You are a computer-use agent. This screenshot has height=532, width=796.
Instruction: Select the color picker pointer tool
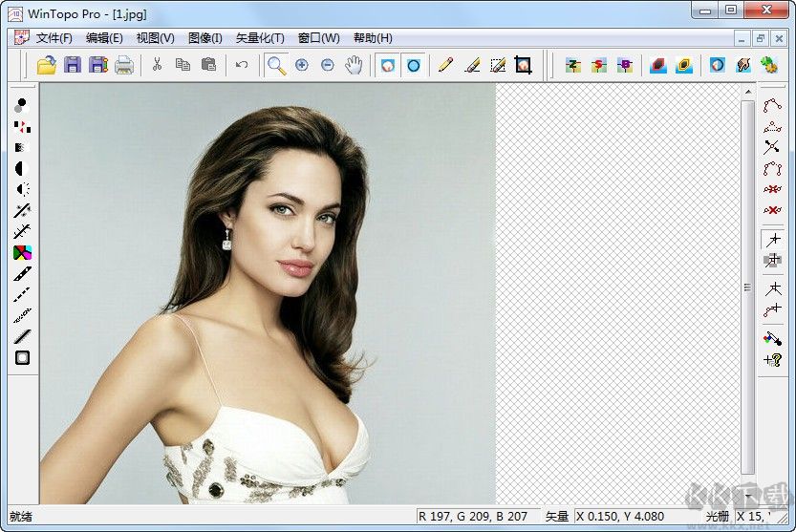[x=772, y=337]
